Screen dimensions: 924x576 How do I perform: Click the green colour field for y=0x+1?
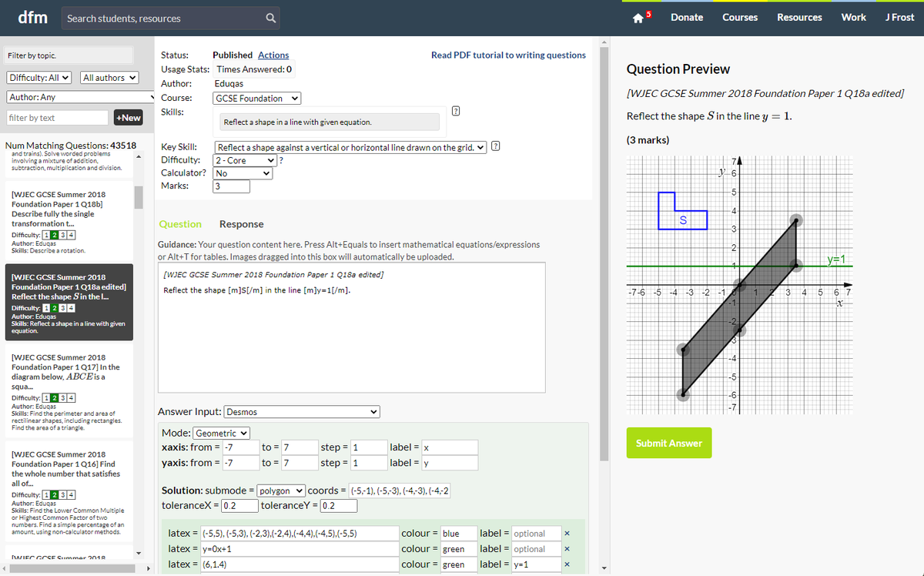(x=458, y=548)
